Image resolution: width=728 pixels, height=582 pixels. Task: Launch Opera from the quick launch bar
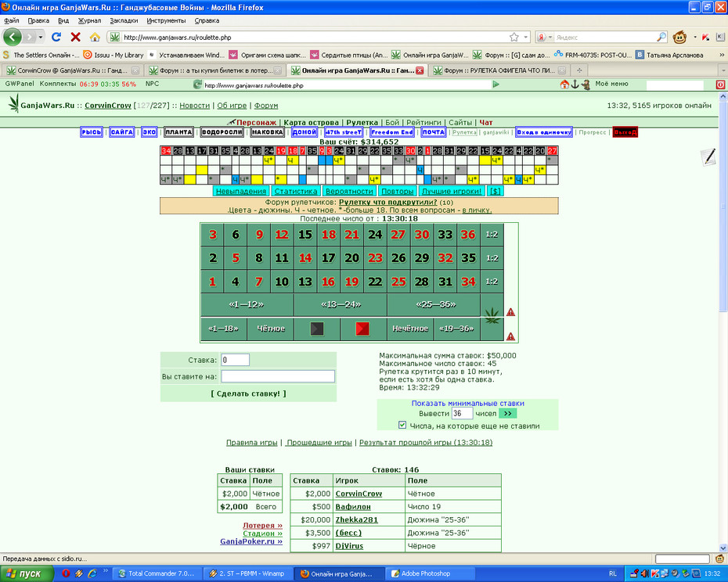pyautogui.click(x=66, y=573)
